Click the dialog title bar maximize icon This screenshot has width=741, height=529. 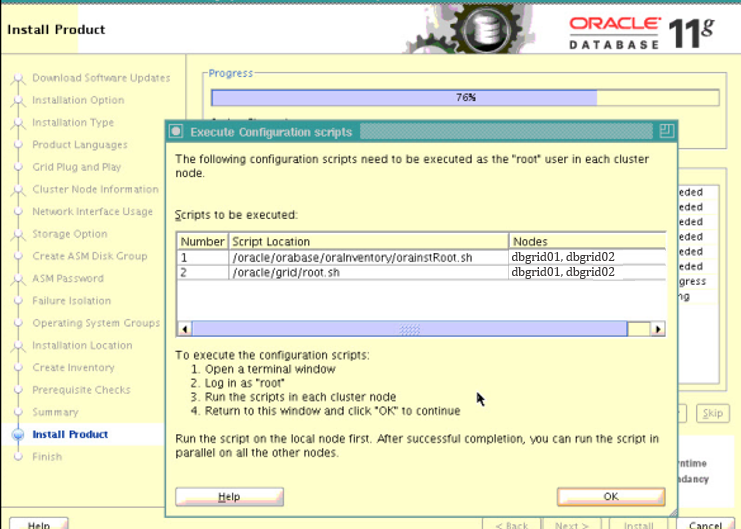tap(666, 131)
